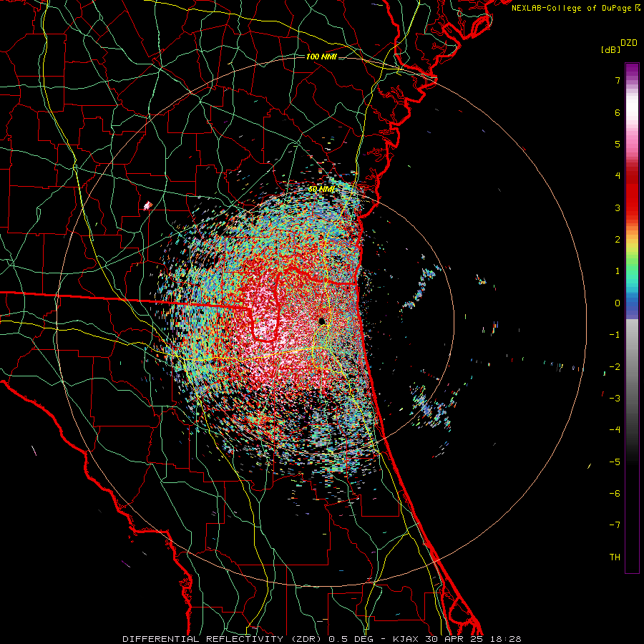Click scale value 6 on the legend

[618, 112]
